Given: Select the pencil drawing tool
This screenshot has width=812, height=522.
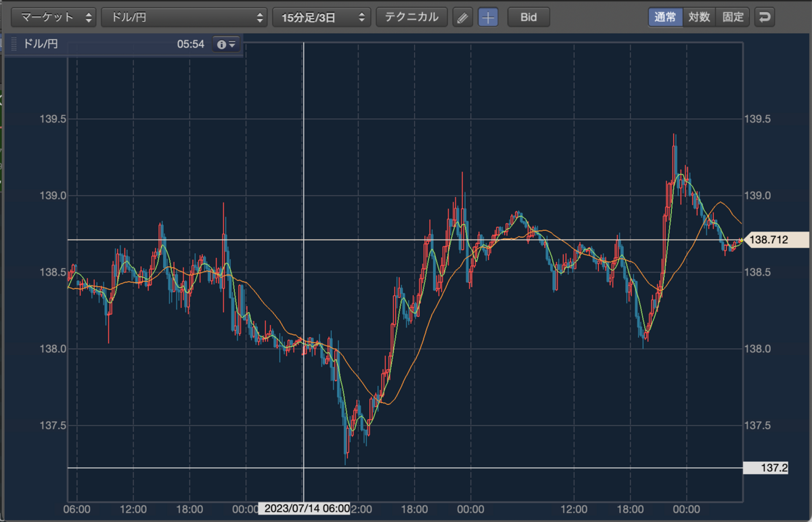Looking at the screenshot, I should pos(462,18).
